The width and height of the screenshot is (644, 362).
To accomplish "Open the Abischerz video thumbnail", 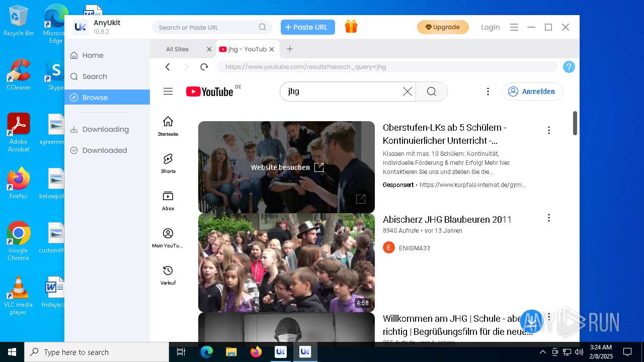I will pyautogui.click(x=286, y=262).
